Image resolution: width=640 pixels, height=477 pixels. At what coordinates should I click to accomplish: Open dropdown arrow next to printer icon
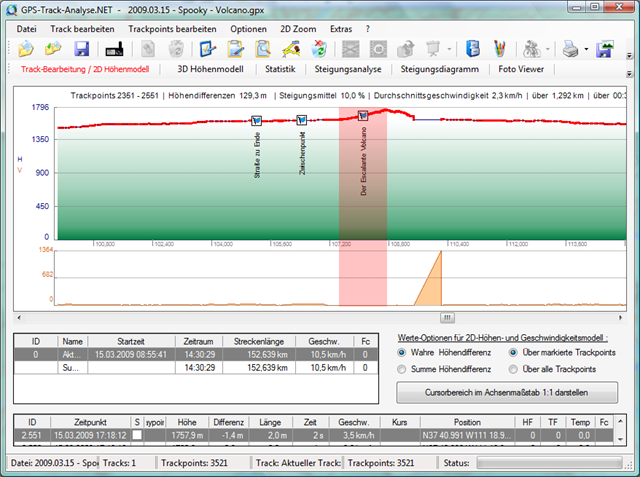point(585,49)
